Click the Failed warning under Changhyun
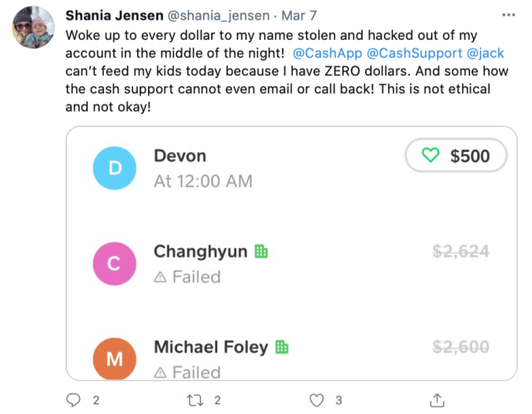 [187, 277]
